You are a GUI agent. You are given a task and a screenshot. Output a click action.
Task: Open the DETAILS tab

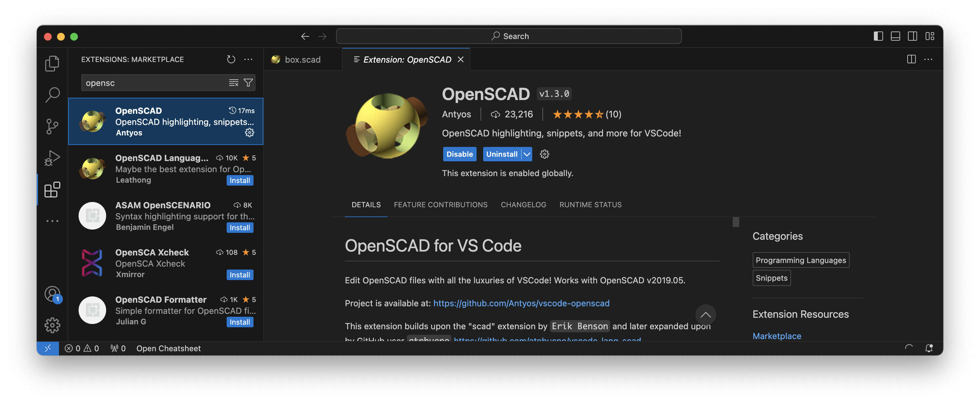pyautogui.click(x=366, y=205)
